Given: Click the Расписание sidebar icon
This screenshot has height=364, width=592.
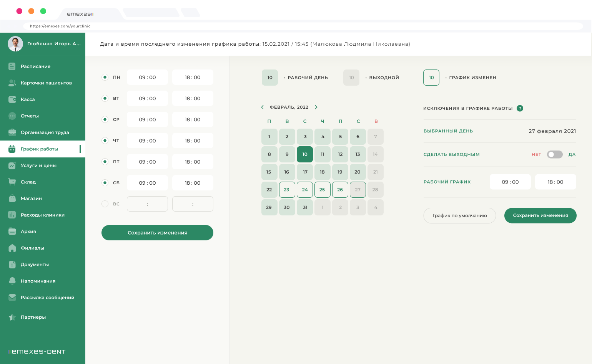Looking at the screenshot, I should coord(12,66).
